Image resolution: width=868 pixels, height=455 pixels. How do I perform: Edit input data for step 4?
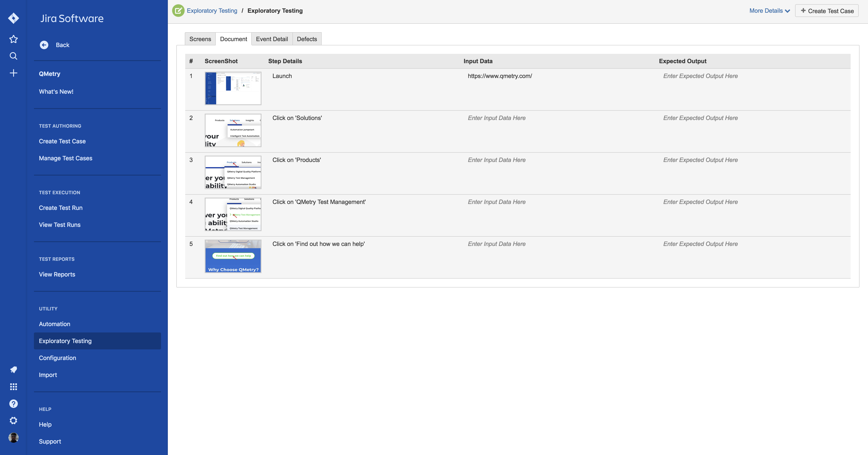[496, 202]
